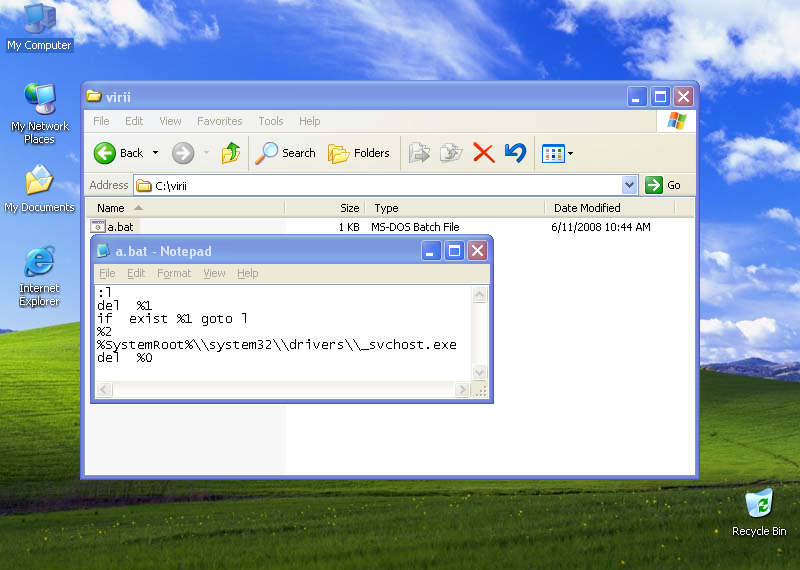Toggle the Folders pane button

pyautogui.click(x=359, y=153)
